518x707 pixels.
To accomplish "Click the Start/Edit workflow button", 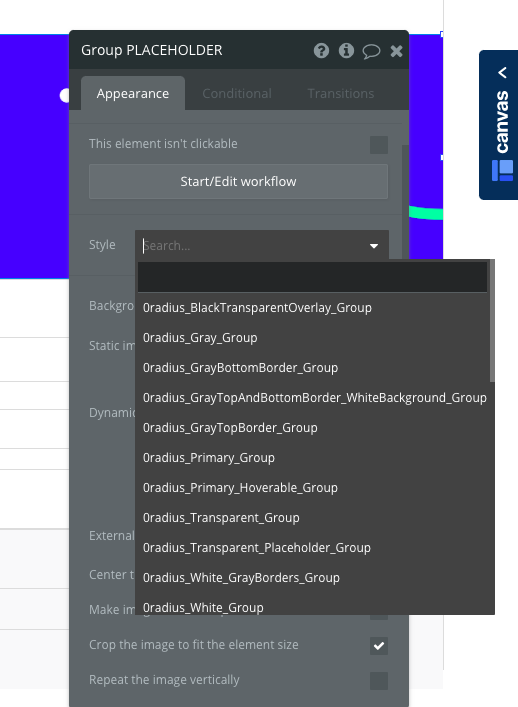I will [238, 181].
